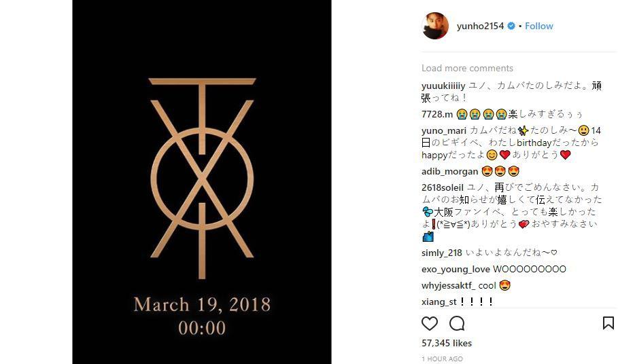This screenshot has height=364, width=618.
Task: Visit yuno_mari's profile from comments
Action: [x=444, y=130]
